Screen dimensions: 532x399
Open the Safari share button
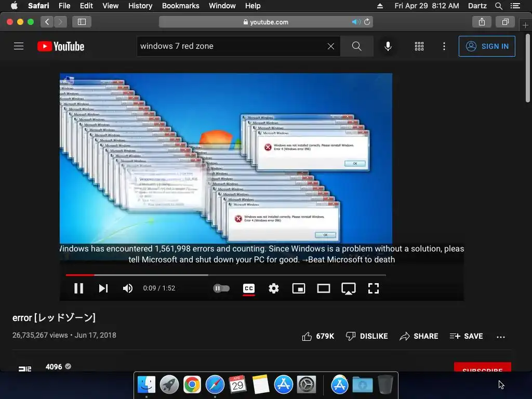tap(482, 22)
